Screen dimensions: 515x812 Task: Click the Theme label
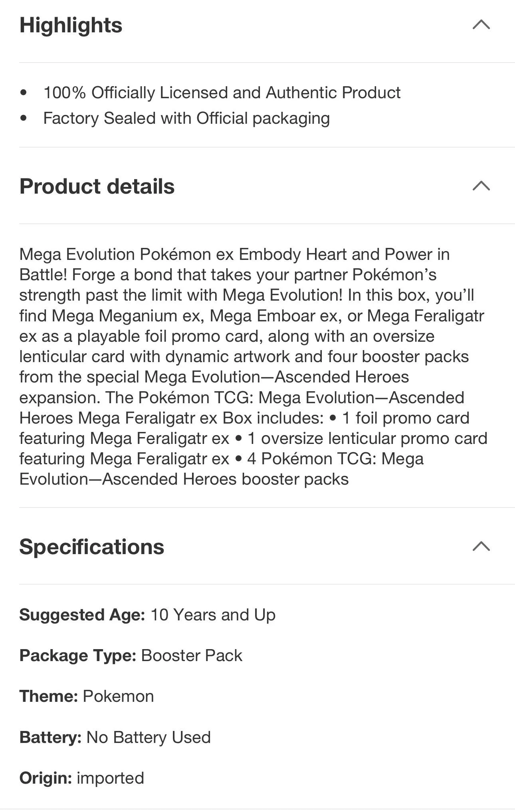tap(49, 696)
